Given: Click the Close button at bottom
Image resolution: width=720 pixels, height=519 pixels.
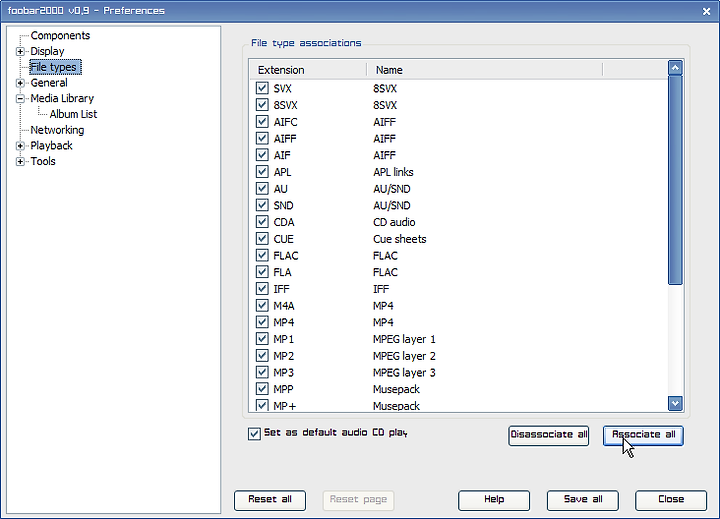Looking at the screenshot, I should pos(671,500).
